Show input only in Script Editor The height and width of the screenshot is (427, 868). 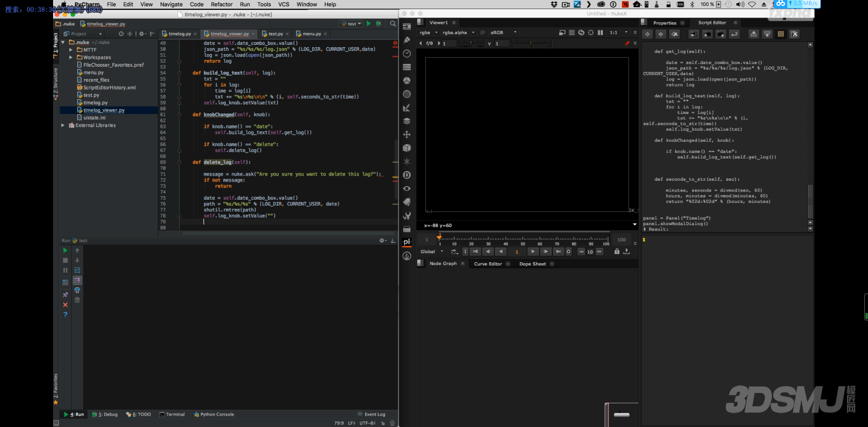pyautogui.click(x=754, y=34)
